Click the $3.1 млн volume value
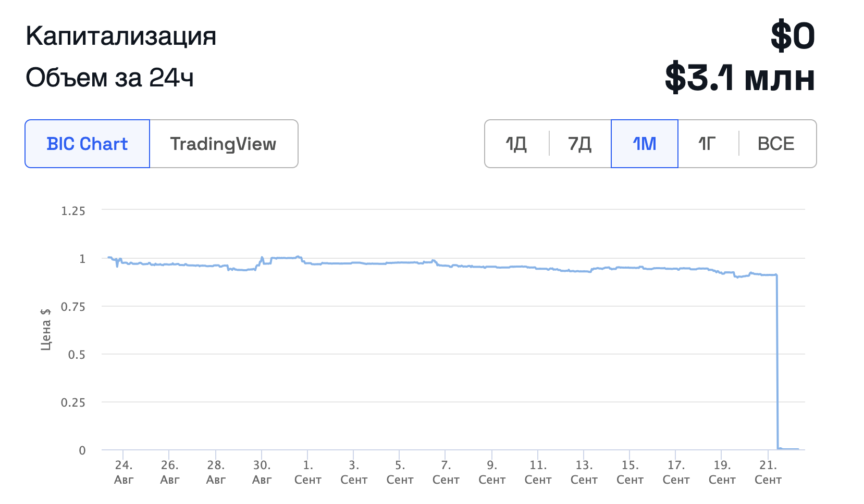Image resolution: width=864 pixels, height=504 pixels. pyautogui.click(x=739, y=78)
